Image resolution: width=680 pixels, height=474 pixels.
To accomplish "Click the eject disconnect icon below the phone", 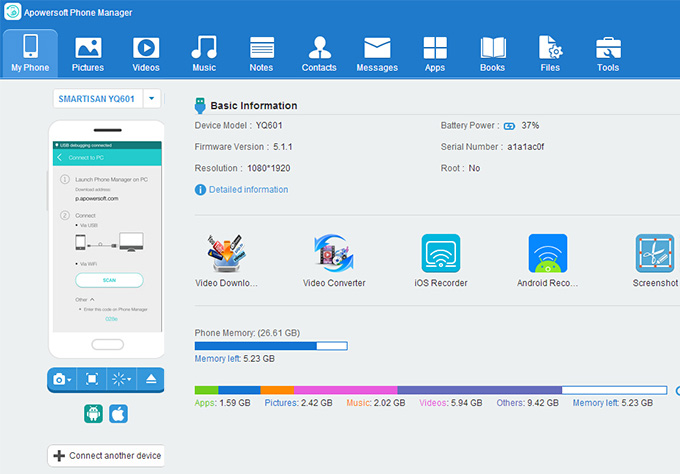I will pos(151,379).
